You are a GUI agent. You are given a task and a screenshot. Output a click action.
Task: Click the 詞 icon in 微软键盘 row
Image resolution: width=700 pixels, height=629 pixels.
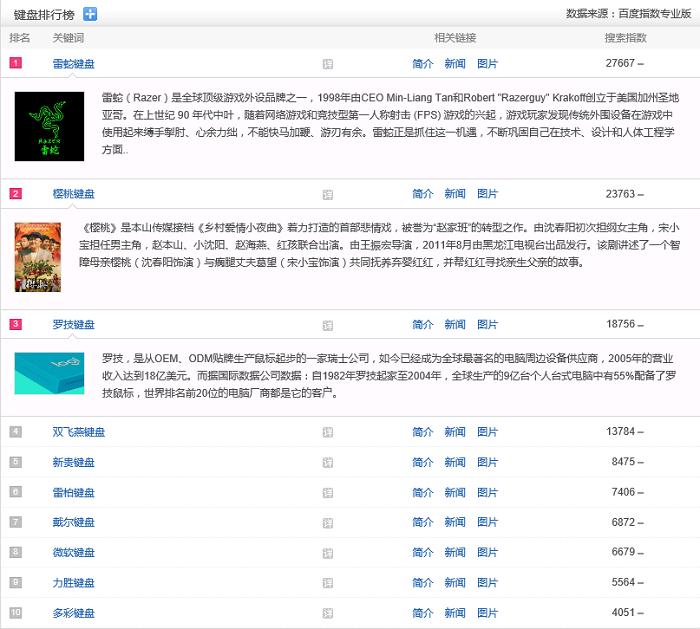point(328,554)
